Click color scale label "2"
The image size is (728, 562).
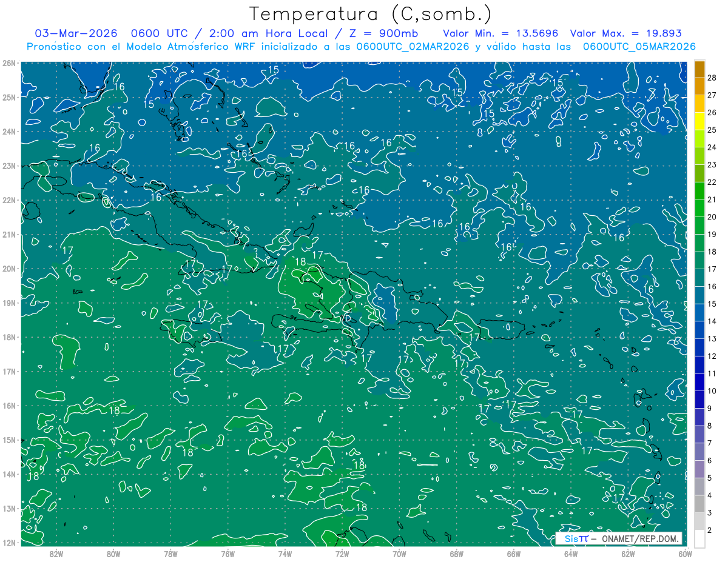pyautogui.click(x=709, y=530)
